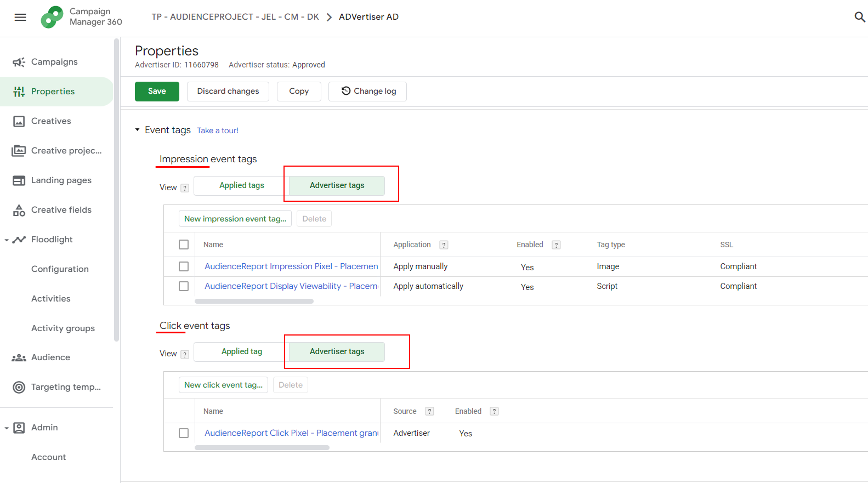Click 'Apply automatically' cell text

(x=428, y=286)
